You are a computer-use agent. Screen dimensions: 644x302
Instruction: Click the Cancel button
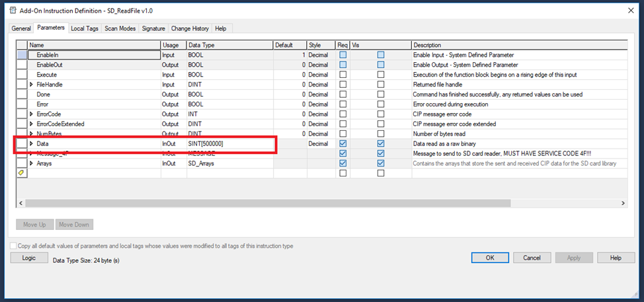point(532,258)
